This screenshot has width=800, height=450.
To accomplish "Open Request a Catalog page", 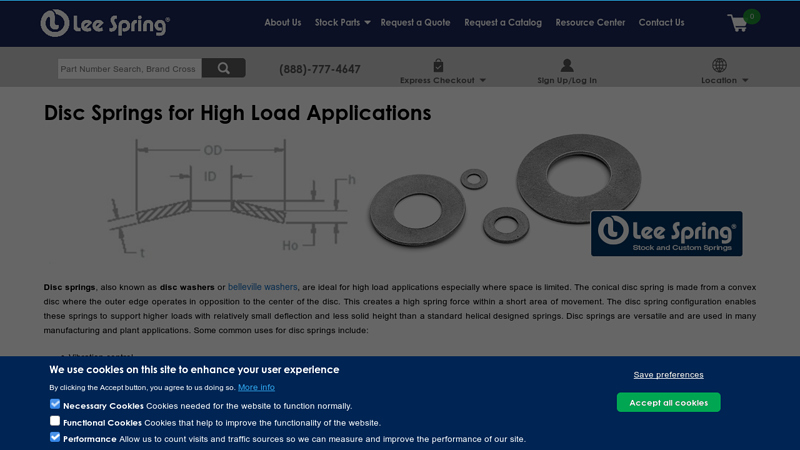I will tap(503, 22).
